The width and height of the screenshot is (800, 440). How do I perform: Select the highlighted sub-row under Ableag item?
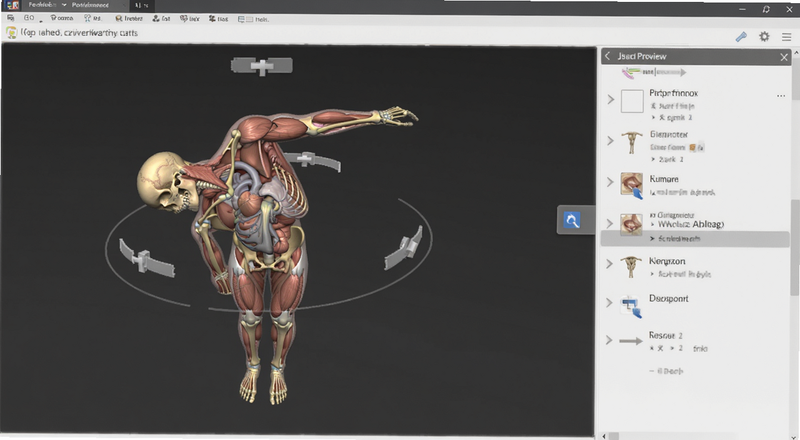click(x=695, y=239)
